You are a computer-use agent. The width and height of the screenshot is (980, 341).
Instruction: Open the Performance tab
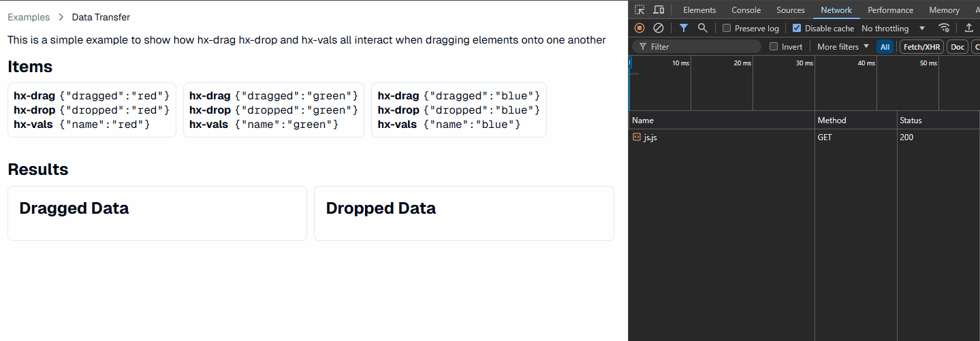[890, 10]
